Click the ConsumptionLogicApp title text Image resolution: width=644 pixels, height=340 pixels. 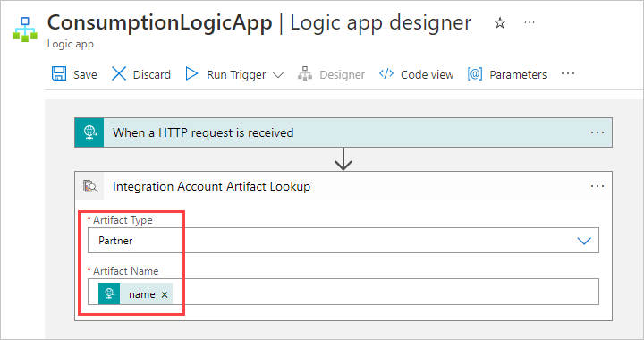point(159,23)
